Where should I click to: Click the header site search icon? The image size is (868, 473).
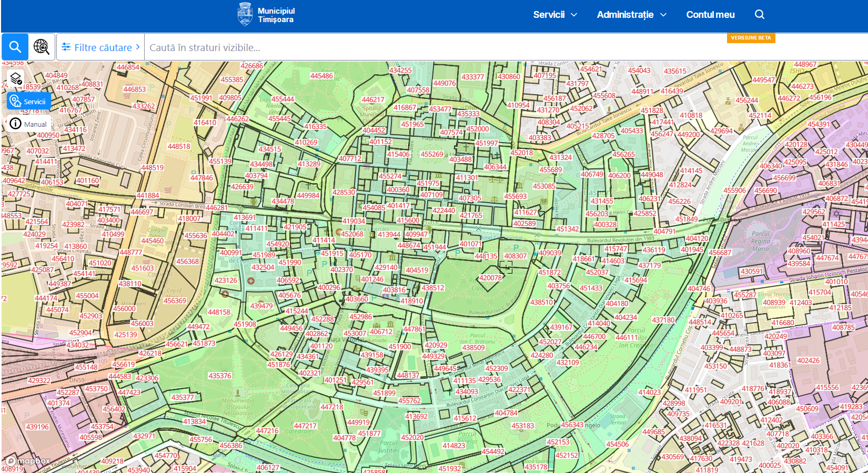point(759,14)
